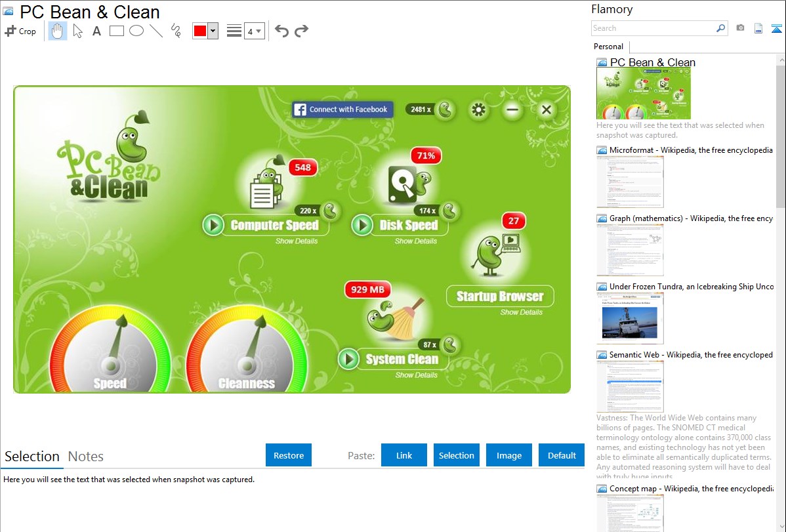Select the freehand scribble tool
Image resolution: width=786 pixels, height=532 pixels.
tap(176, 31)
